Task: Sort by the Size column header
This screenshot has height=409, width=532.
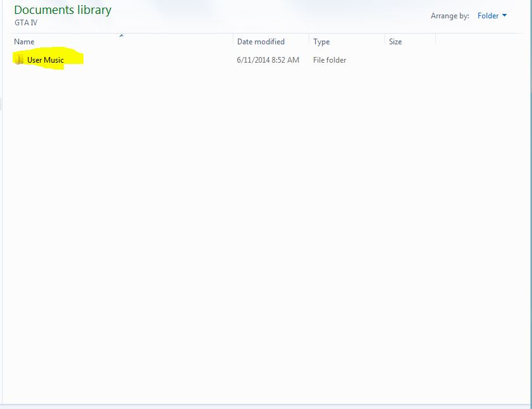Action: click(x=395, y=41)
